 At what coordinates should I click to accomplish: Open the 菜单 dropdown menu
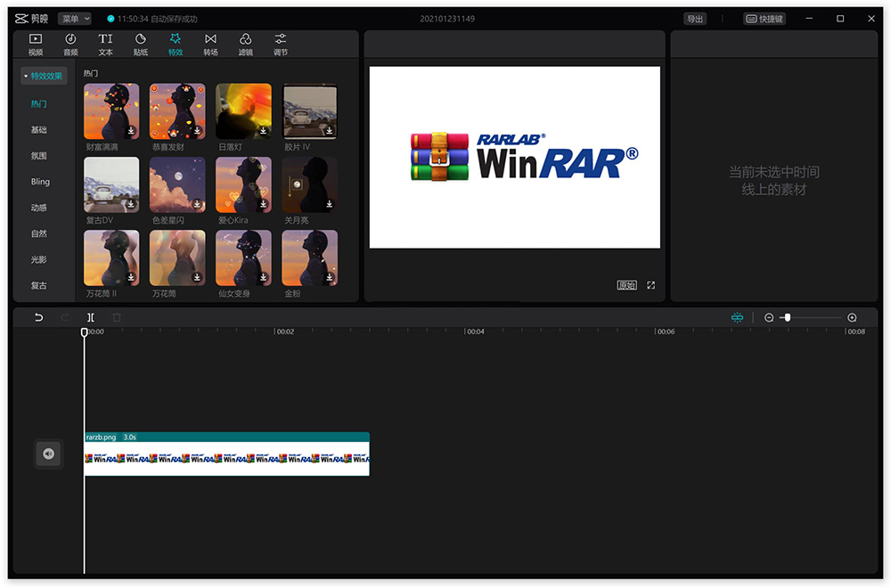(x=74, y=19)
